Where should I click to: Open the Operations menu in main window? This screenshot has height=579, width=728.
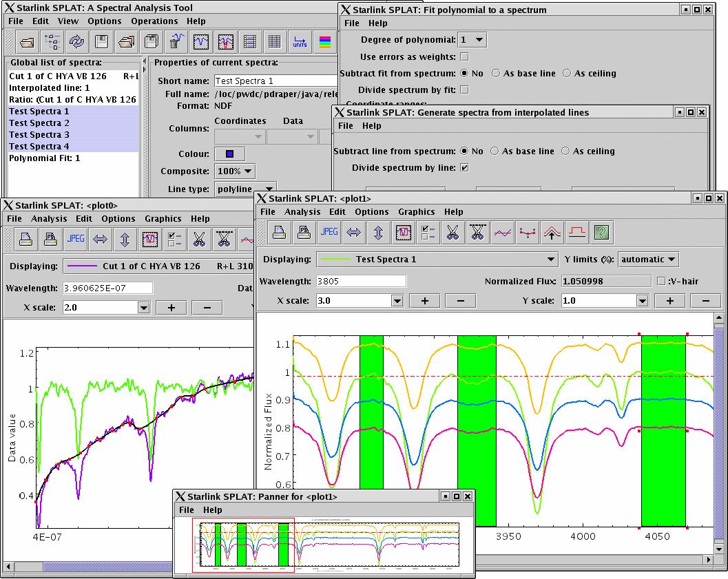(x=154, y=21)
